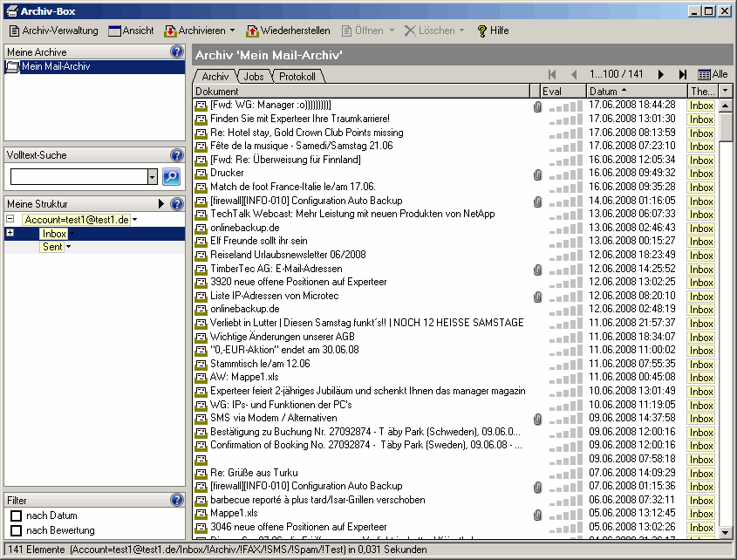Click the Wiederherstellen restore icon

253,31
